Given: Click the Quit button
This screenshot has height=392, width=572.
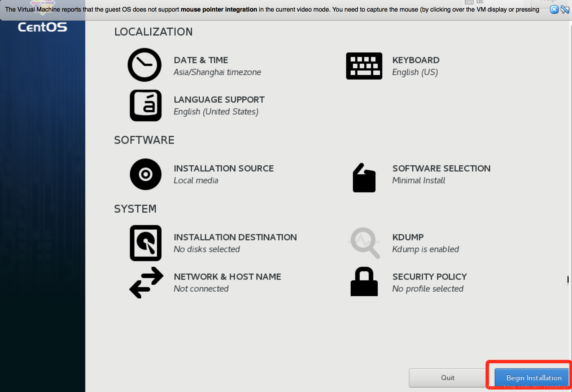Looking at the screenshot, I should 447,378.
